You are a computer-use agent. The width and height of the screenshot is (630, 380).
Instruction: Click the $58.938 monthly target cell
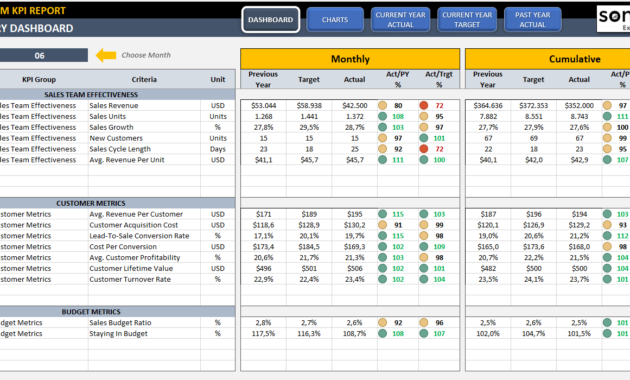tap(309, 106)
